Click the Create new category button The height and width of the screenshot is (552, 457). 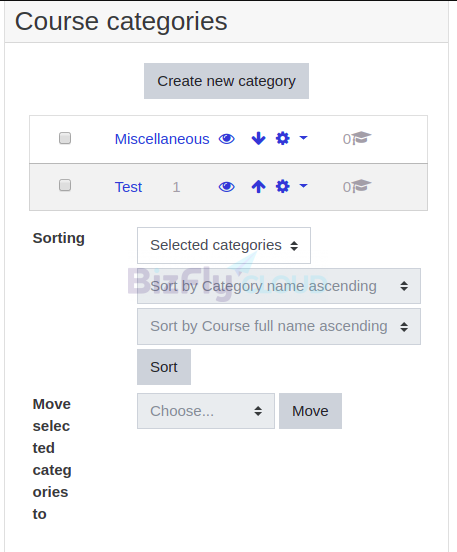click(x=226, y=81)
